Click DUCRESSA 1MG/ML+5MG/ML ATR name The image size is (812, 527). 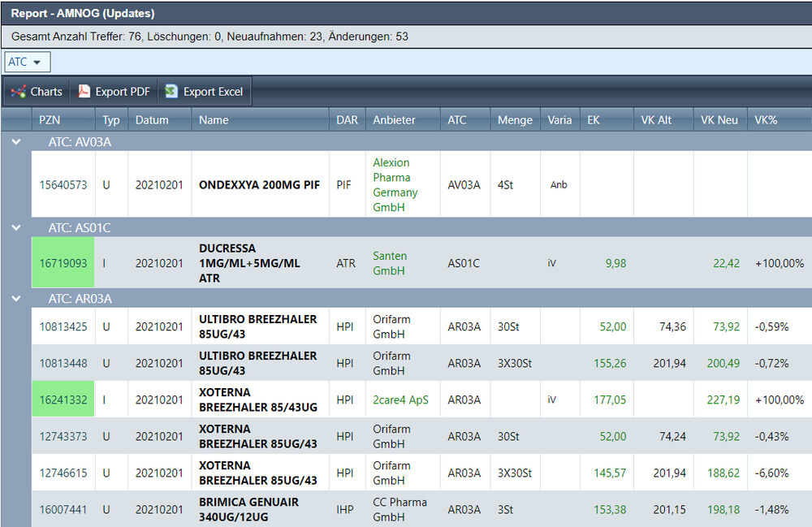click(x=249, y=263)
